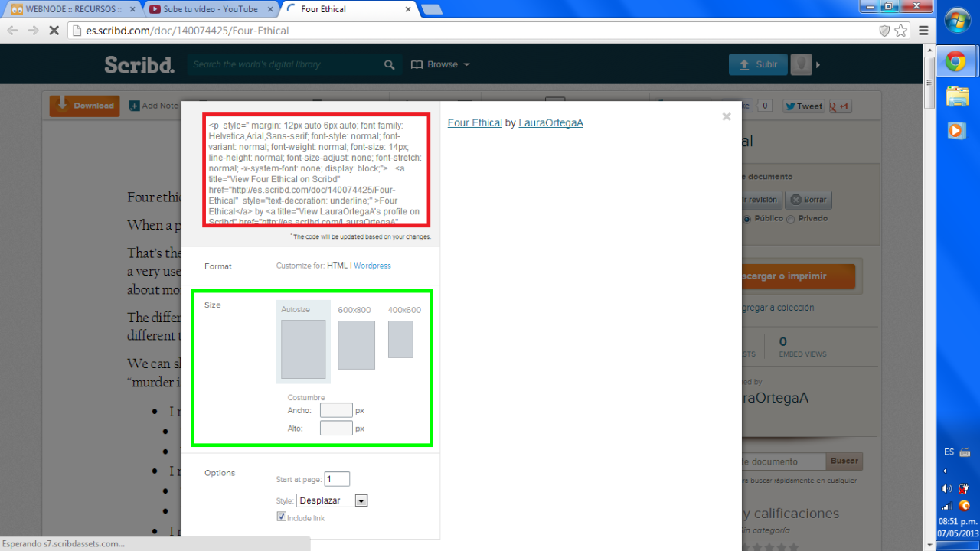Viewport: 980px width, 551px height.
Task: Expand the Browse menu
Action: click(x=441, y=65)
